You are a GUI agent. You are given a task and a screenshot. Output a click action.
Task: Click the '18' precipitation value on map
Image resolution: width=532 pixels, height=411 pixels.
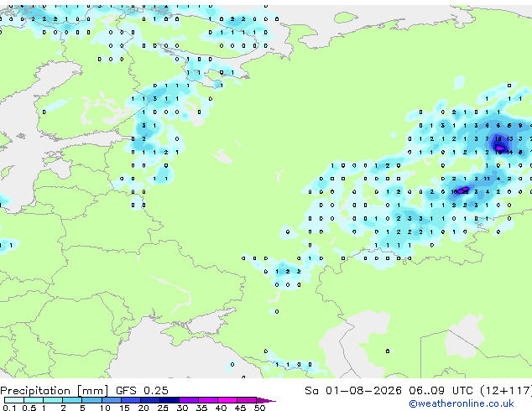(x=498, y=138)
